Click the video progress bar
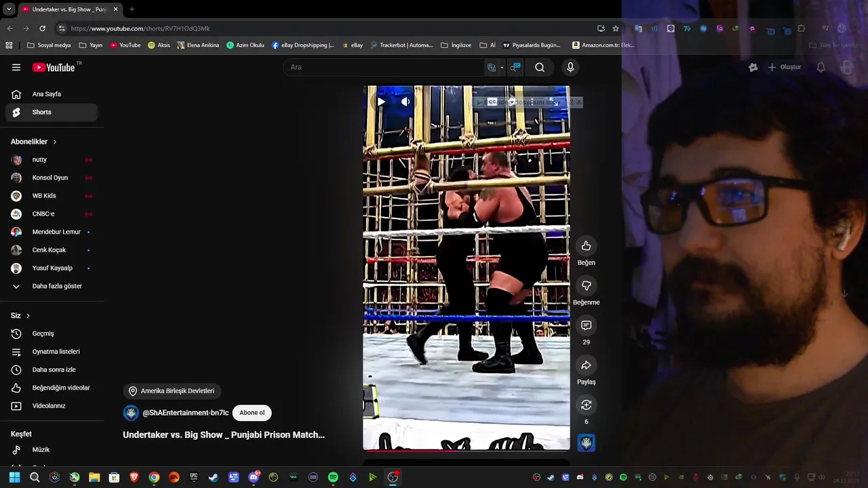 click(467, 450)
